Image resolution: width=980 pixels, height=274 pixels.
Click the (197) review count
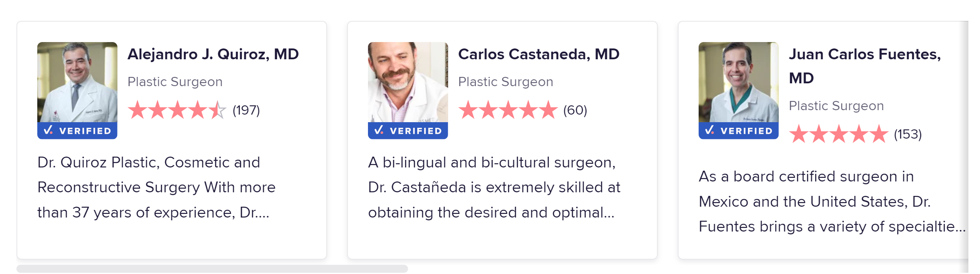(246, 110)
